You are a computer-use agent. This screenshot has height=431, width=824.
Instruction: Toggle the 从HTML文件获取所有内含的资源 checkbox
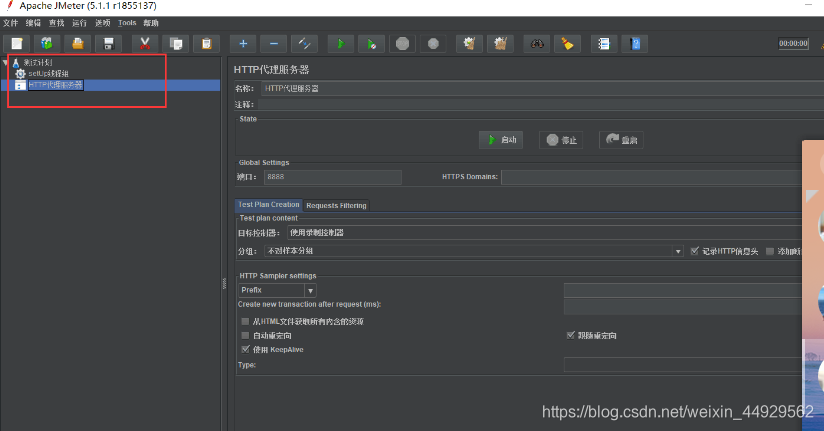pyautogui.click(x=245, y=321)
